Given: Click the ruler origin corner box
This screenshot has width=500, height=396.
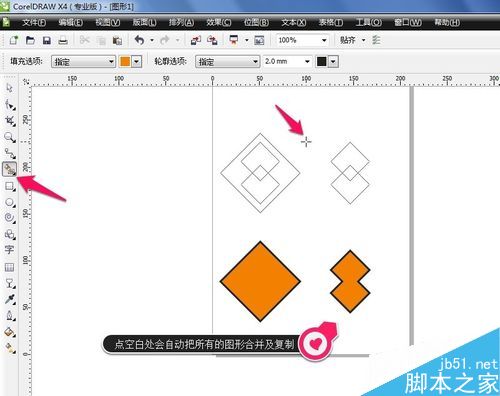Looking at the screenshot, I should 26,81.
